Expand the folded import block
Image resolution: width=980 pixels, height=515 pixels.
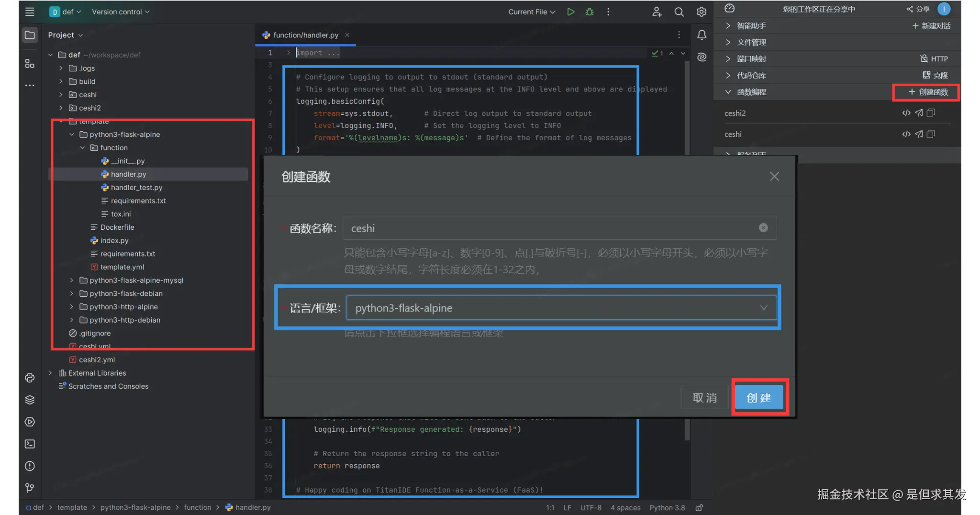coord(288,53)
